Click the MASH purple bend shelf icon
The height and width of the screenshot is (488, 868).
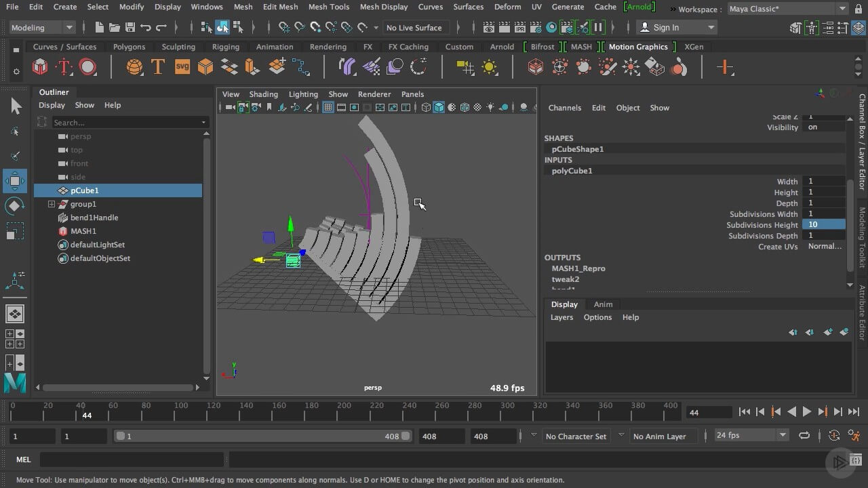pyautogui.click(x=347, y=67)
